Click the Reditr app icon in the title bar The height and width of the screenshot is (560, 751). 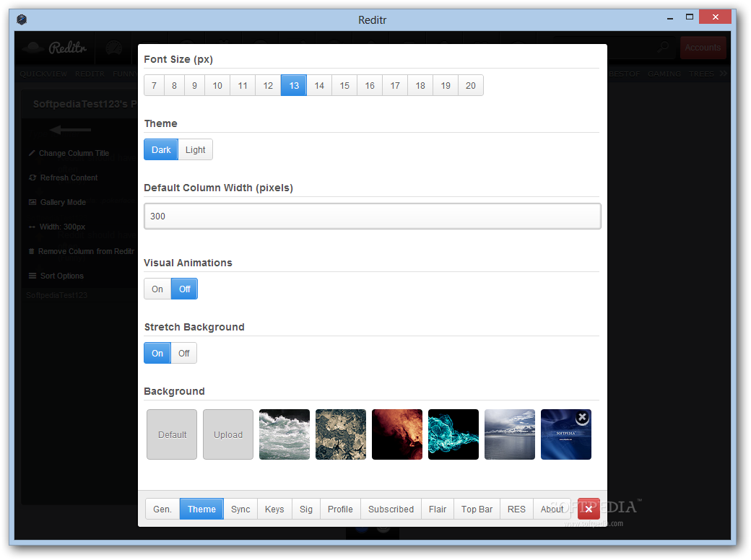coord(22,19)
